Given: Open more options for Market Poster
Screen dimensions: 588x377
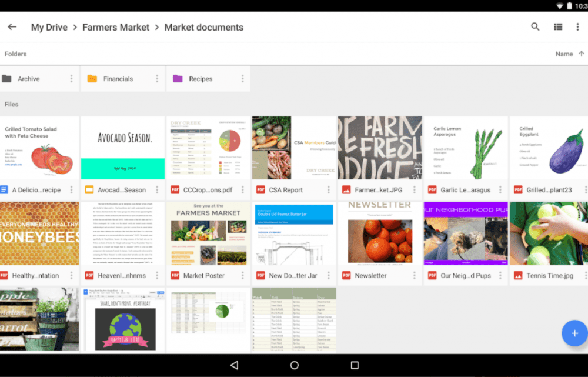Looking at the screenshot, I should tap(243, 275).
